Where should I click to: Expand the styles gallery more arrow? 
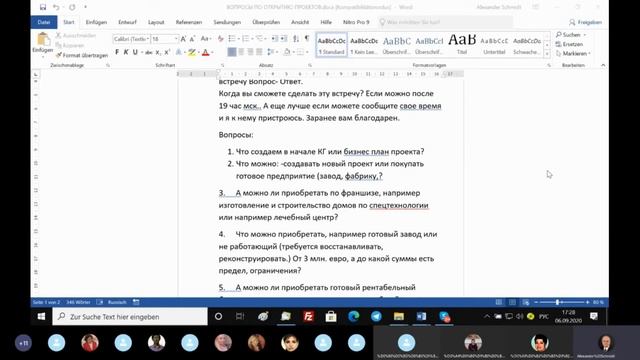(547, 54)
